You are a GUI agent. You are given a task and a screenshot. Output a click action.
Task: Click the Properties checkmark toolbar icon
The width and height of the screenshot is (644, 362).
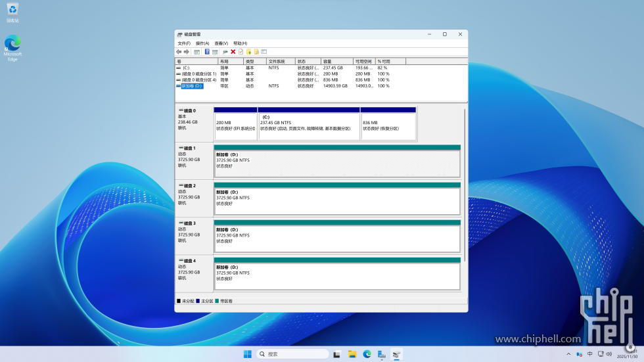(241, 52)
